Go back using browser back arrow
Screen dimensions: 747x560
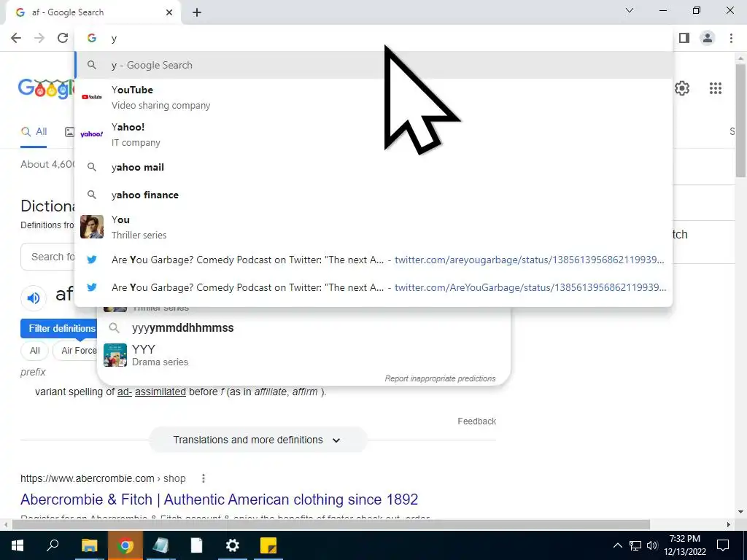pos(16,38)
